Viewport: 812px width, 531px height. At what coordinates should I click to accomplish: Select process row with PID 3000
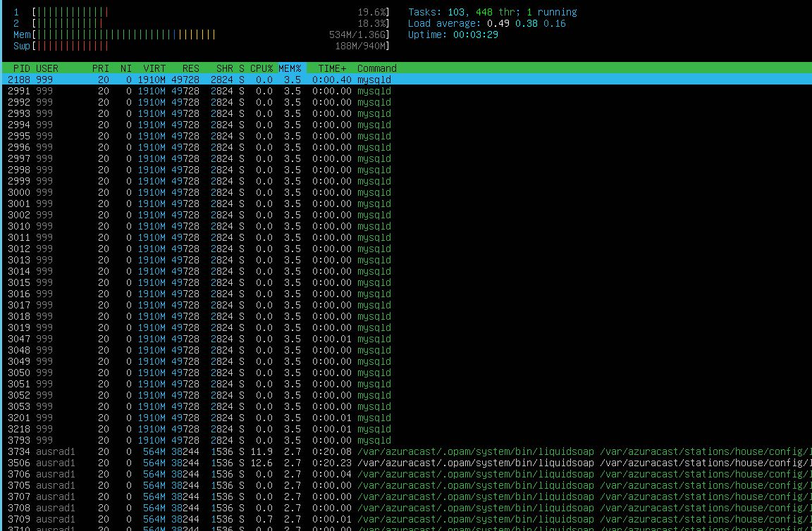(406, 192)
